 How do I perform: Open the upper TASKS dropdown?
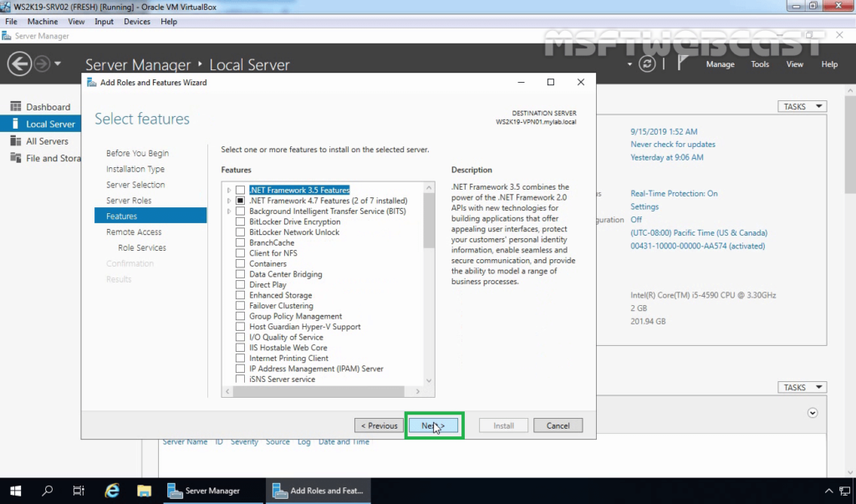802,106
